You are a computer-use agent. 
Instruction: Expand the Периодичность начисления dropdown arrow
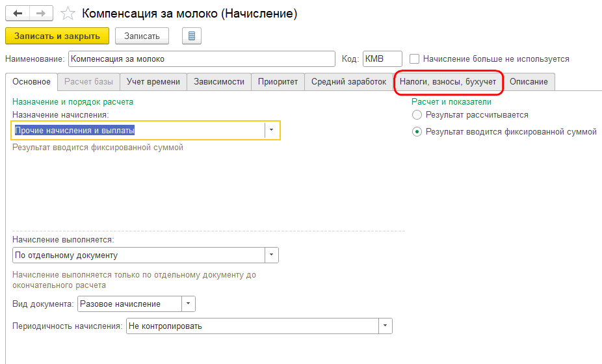(x=385, y=326)
